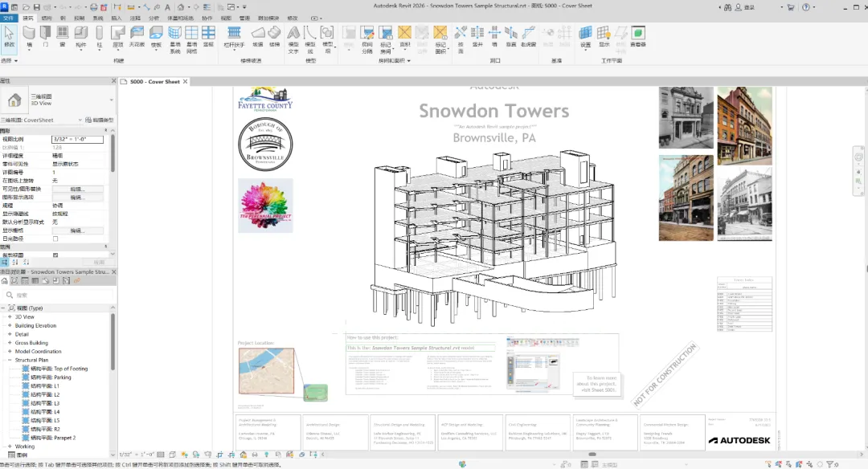Select the Ceiling tool in ribbon

pos(137,36)
